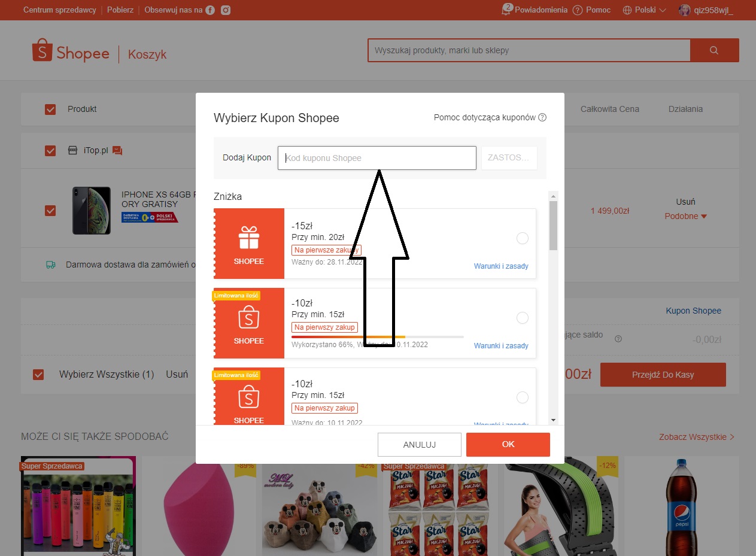
Task: Open Warunki i zasady for 66% used coupon
Action: tap(501, 346)
